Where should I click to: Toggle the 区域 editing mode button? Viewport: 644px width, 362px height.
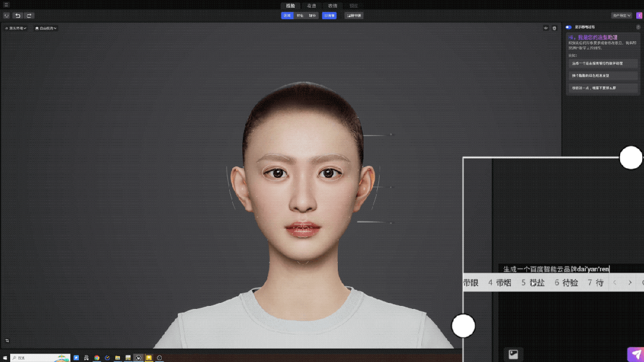point(287,16)
